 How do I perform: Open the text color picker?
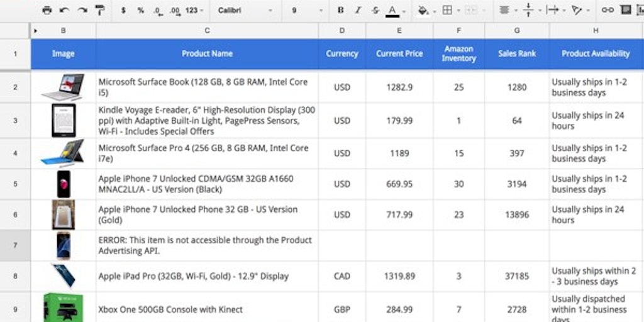coord(392,11)
